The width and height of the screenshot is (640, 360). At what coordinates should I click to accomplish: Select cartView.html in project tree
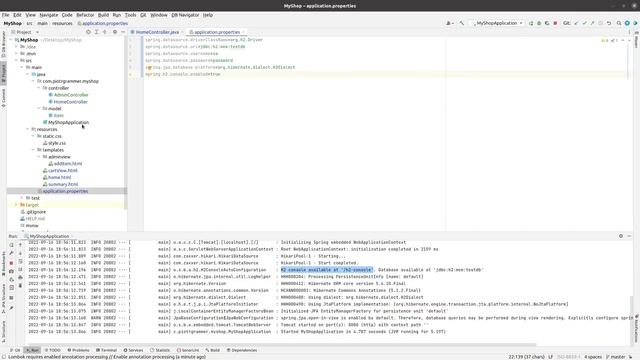click(x=62, y=171)
